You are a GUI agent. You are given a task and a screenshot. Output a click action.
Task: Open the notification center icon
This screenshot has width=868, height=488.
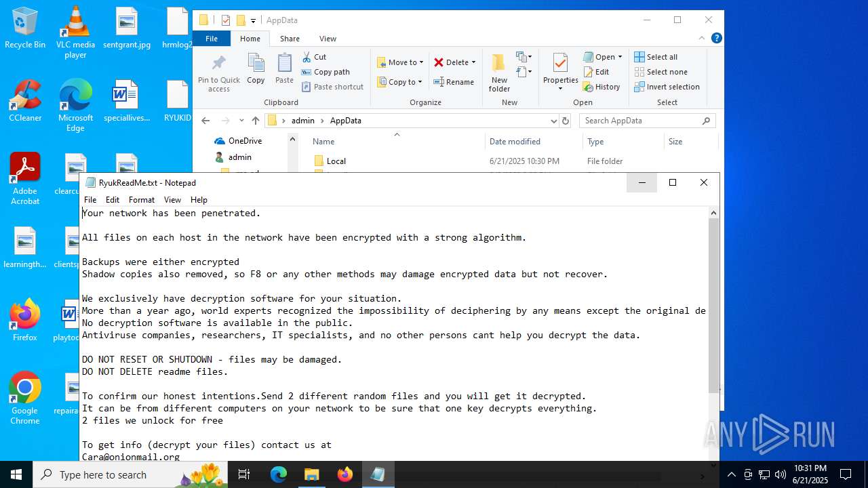(x=846, y=474)
